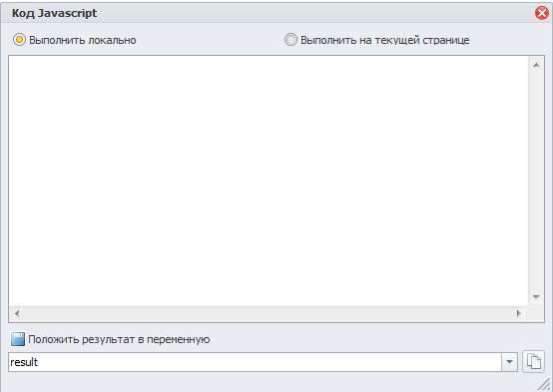The width and height of the screenshot is (553, 392).
Task: Select the Выполнить на текущей странице radio button
Action: pos(290,40)
